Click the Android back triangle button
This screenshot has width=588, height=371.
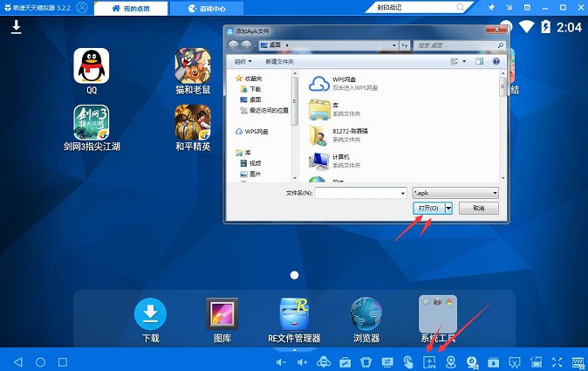pyautogui.click(x=18, y=362)
